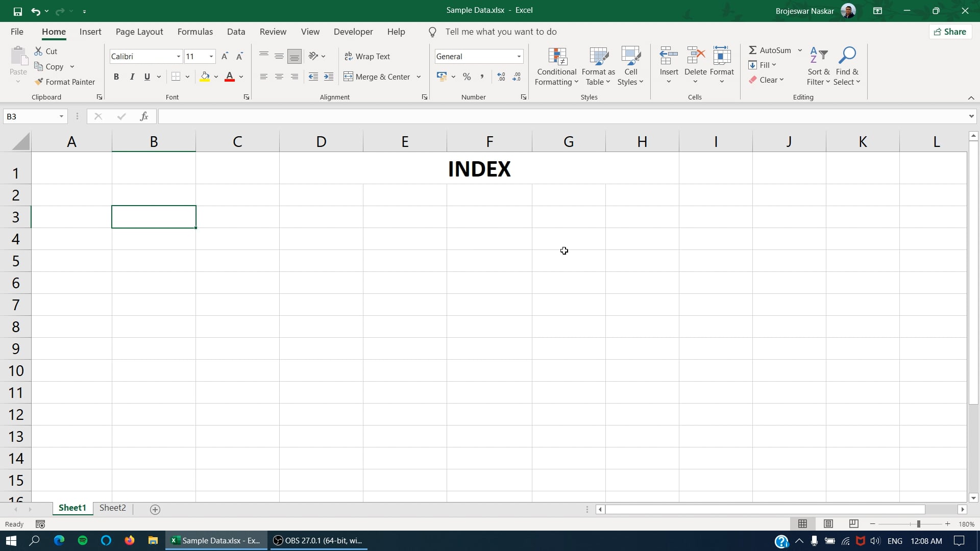Apply Comma Style format
Viewport: 980px width, 551px height.
pyautogui.click(x=482, y=77)
